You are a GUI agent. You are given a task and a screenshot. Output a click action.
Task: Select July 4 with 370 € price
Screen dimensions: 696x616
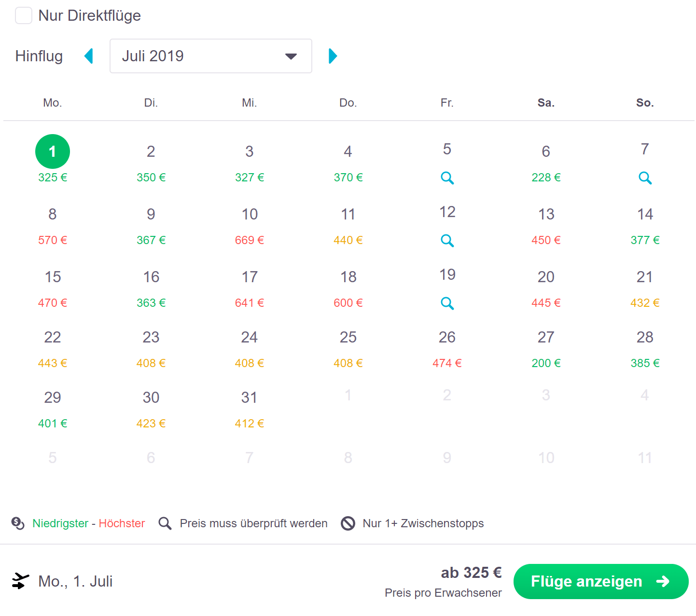[348, 163]
